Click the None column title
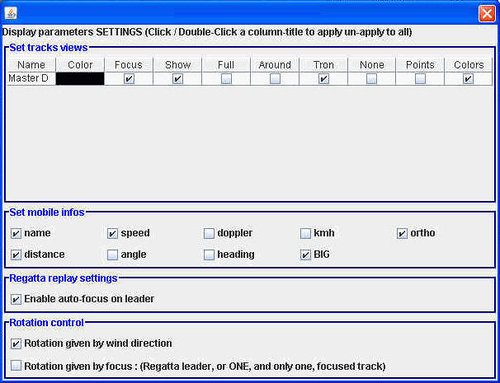Image resolution: width=500 pixels, height=383 pixels. coord(372,65)
